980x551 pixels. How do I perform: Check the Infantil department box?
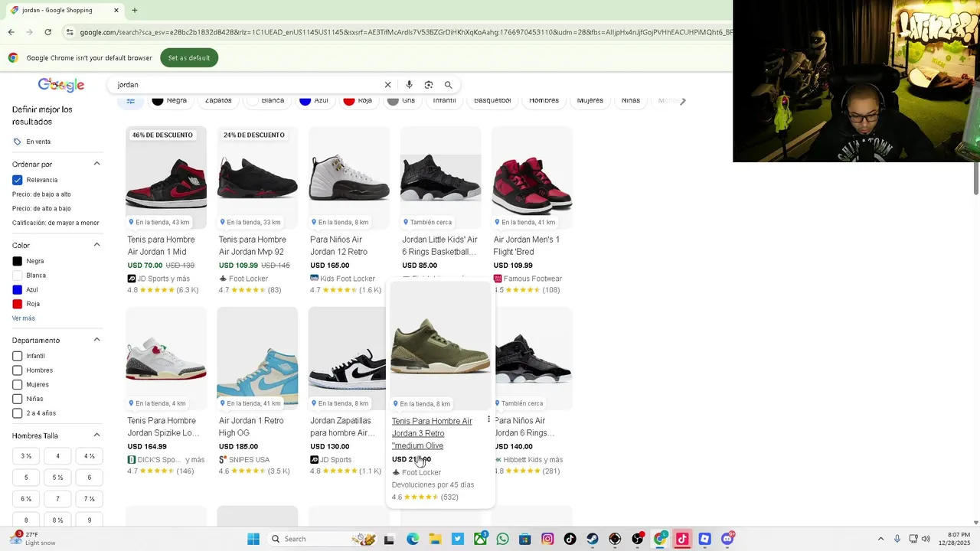click(17, 356)
